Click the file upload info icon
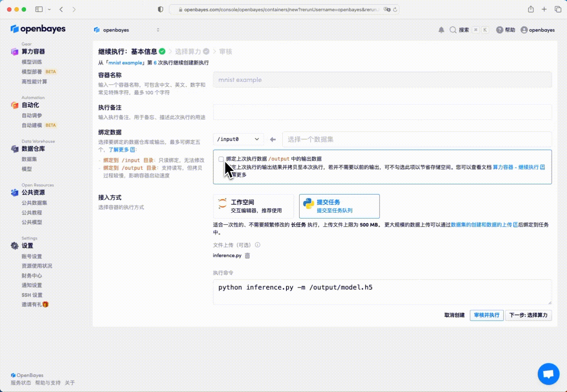The image size is (567, 392). click(x=257, y=245)
